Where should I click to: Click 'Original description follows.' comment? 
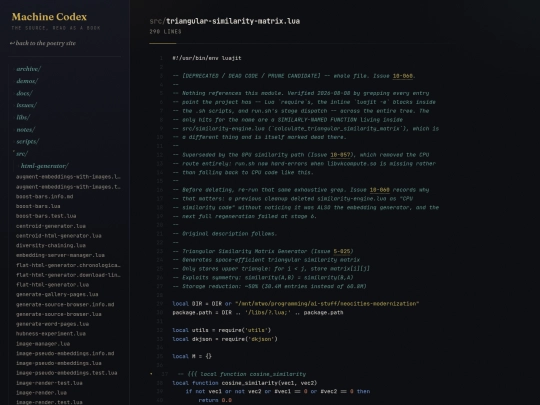(x=225, y=233)
